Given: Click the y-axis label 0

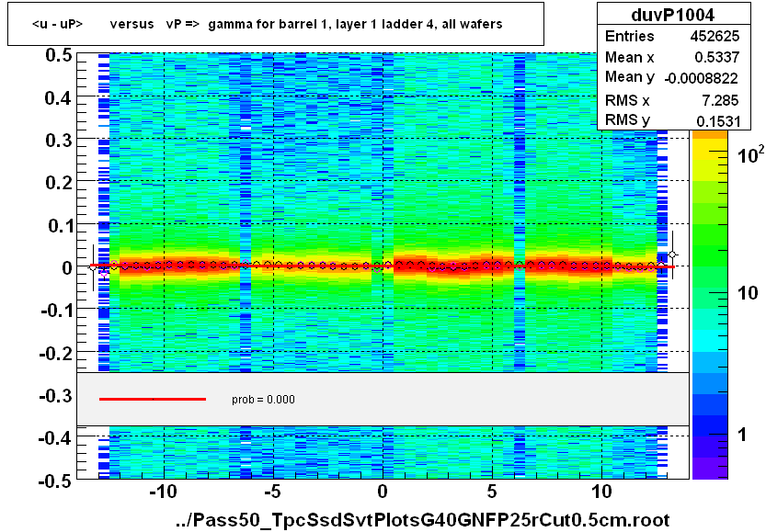Looking at the screenshot, I should [x=67, y=268].
